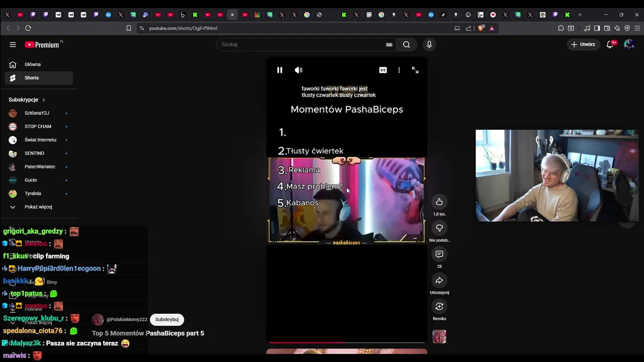
Task: Close the active browser tab
Action: coord(232,15)
